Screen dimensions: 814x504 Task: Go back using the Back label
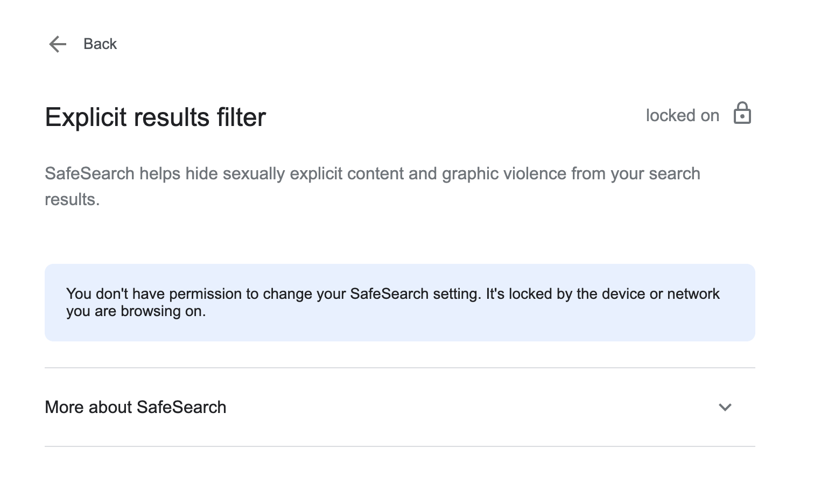tap(100, 44)
